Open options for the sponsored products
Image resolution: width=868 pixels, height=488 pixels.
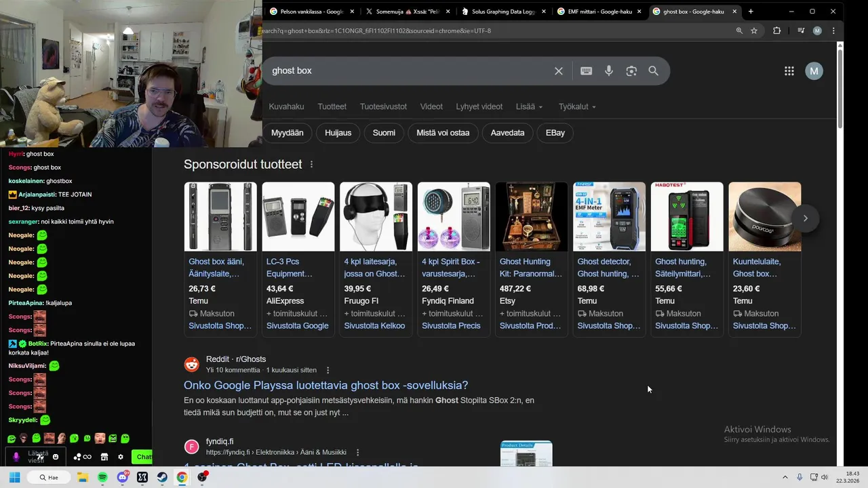312,165
